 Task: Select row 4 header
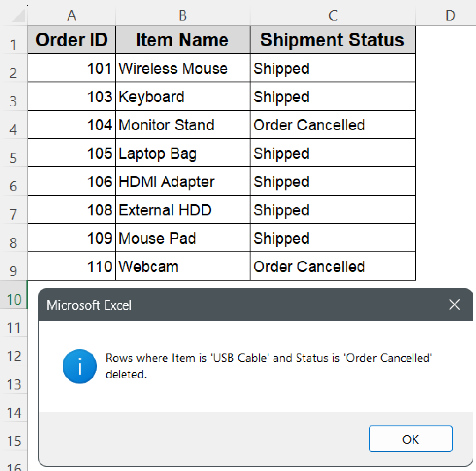click(13, 129)
